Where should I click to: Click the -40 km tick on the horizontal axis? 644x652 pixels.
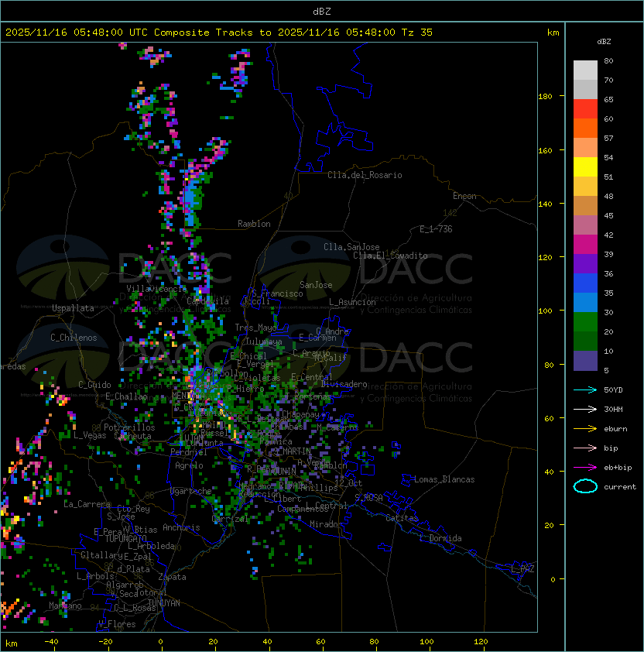pyautogui.click(x=52, y=642)
